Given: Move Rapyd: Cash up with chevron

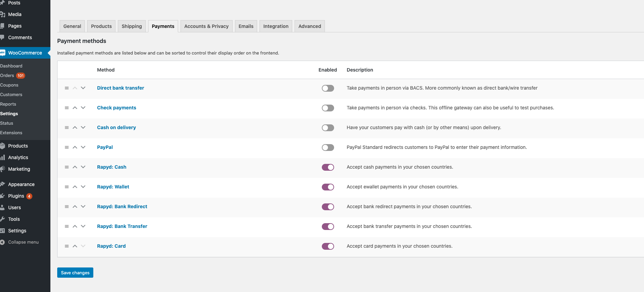Looking at the screenshot, I should 75,167.
